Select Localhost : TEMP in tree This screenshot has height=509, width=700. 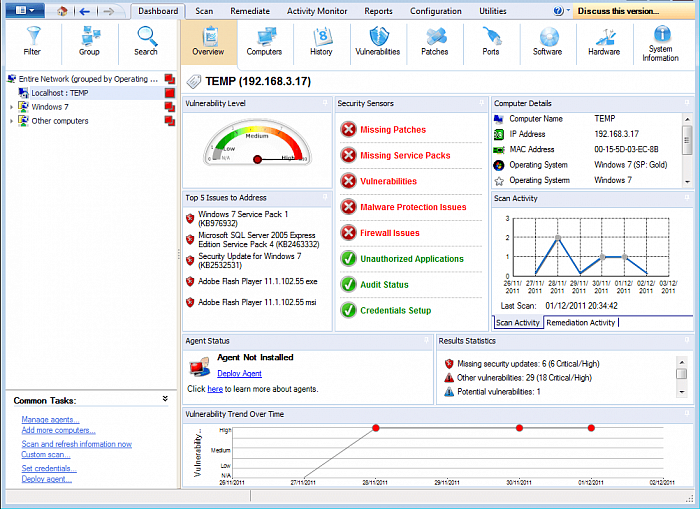[59, 93]
